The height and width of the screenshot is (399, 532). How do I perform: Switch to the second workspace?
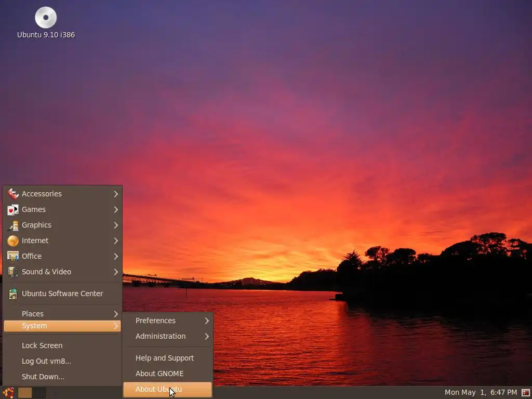(39, 393)
